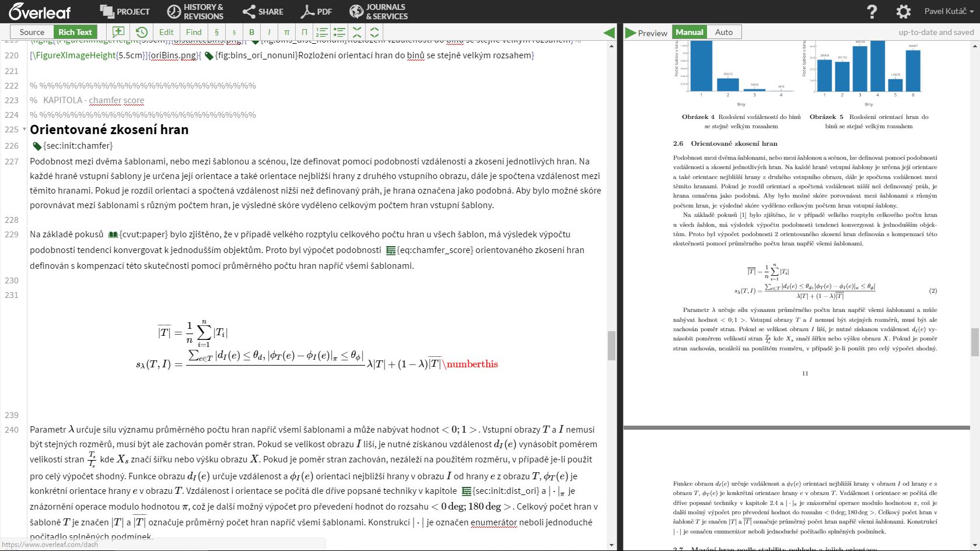Collapse section at line 225
980x551 pixels.
point(24,129)
